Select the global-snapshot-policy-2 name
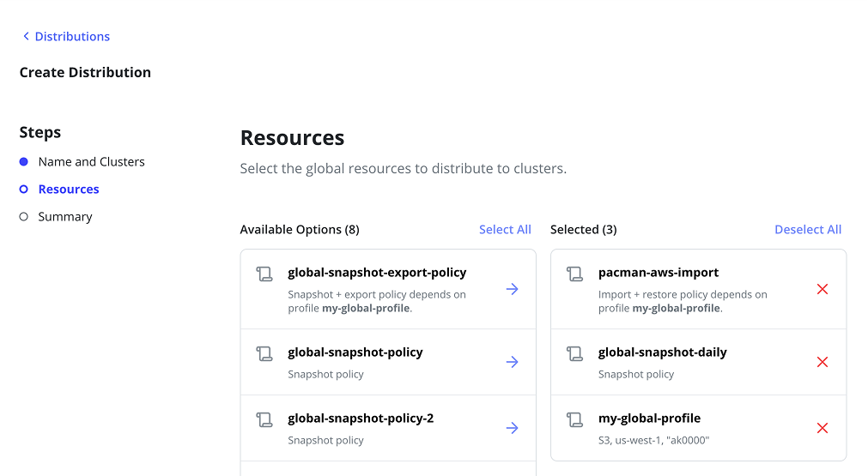This screenshot has width=868, height=476. click(x=361, y=419)
